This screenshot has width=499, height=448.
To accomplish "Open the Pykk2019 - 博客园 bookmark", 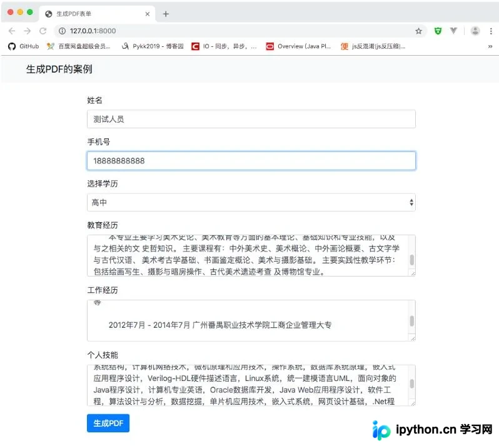I will (153, 46).
